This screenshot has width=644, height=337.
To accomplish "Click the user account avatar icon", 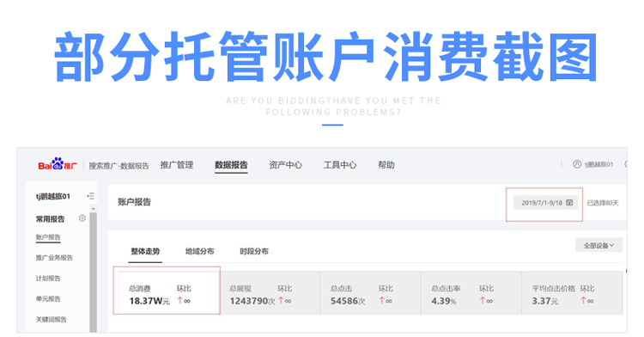I will [x=577, y=164].
